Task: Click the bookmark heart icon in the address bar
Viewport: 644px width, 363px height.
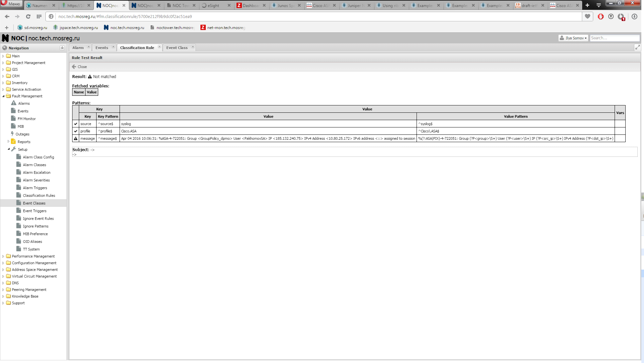Action: 588,16
